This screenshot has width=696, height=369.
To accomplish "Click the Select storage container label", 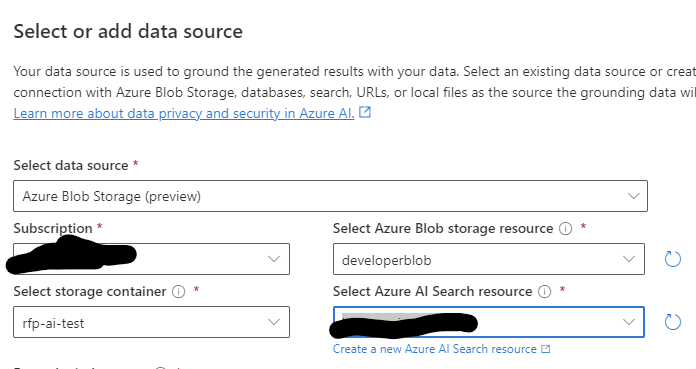I will 90,291.
